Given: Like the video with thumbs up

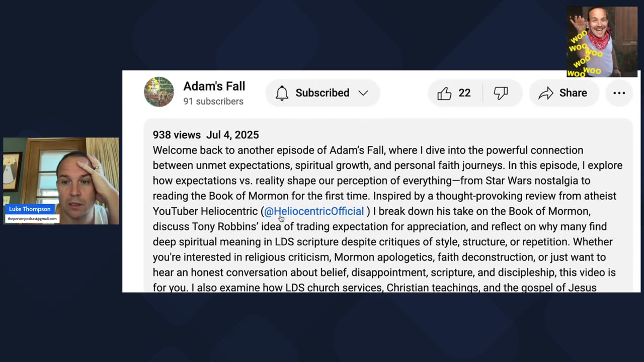Looking at the screenshot, I should (444, 93).
